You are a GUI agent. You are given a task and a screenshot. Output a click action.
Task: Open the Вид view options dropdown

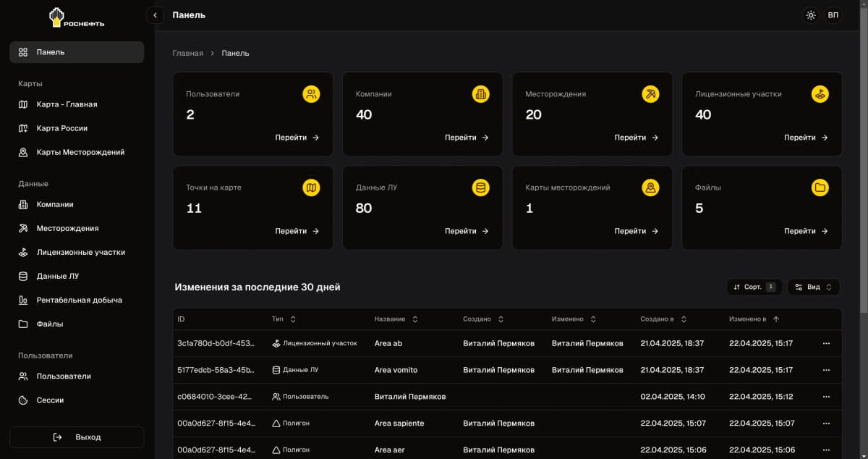[x=813, y=287]
